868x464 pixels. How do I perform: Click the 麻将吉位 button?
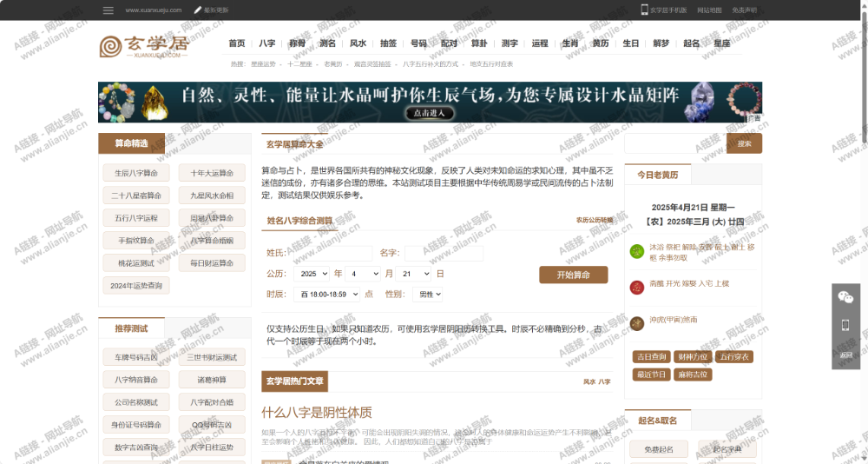pyautogui.click(x=693, y=375)
